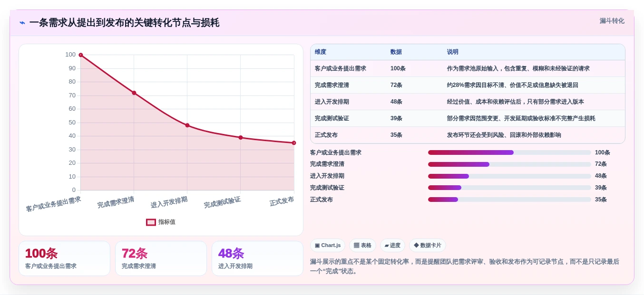Click the 完成需求澄清 progress bar
The image size is (644, 295).
[x=509, y=164]
